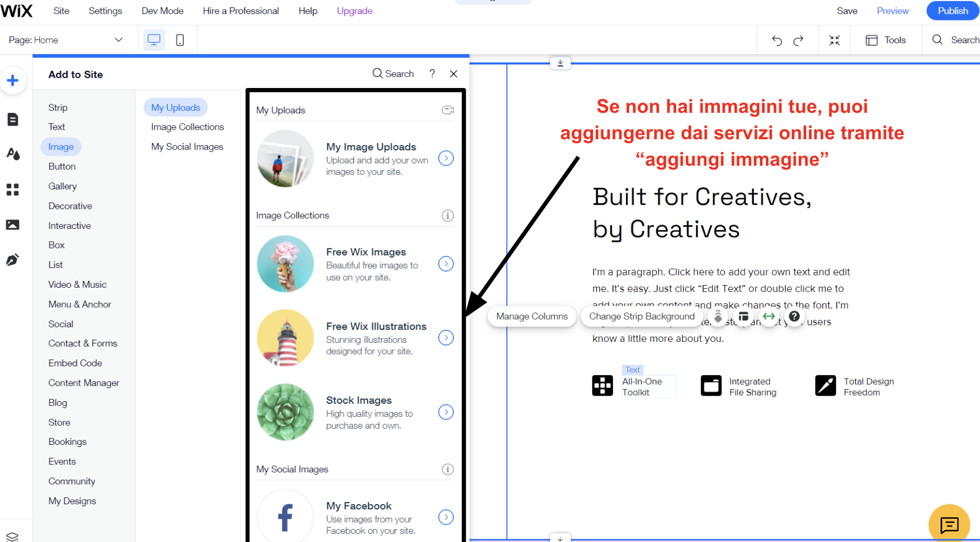Open the Page: Home dropdown
This screenshot has width=980, height=542.
point(65,40)
